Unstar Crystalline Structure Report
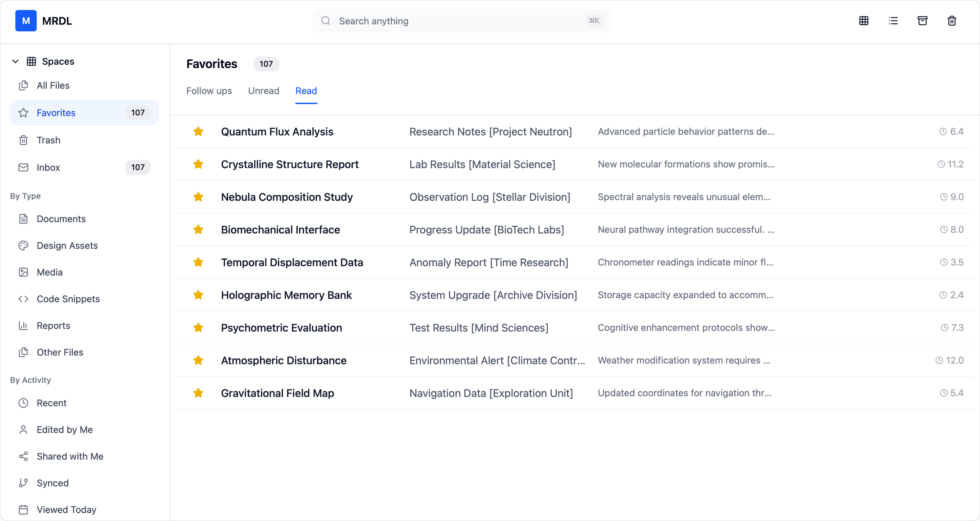This screenshot has height=521, width=980. (198, 164)
